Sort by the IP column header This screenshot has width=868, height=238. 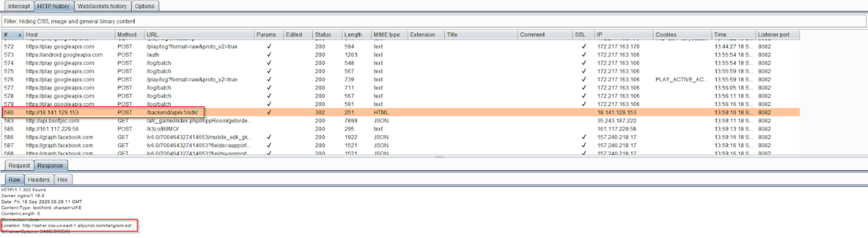[624, 35]
